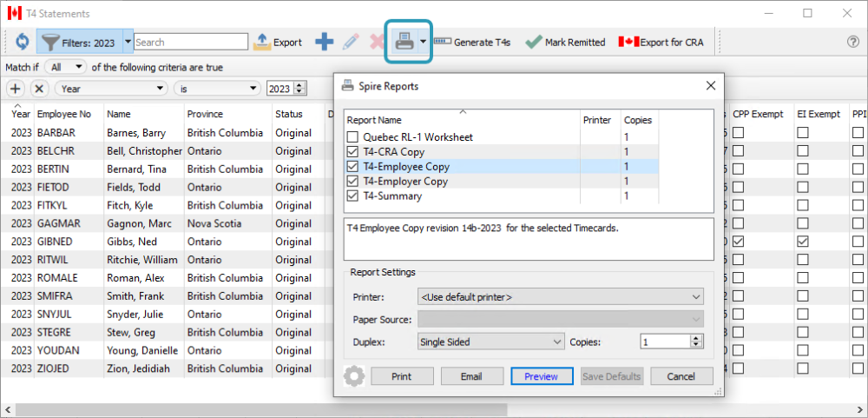Remove the filter criterion with X button
The image size is (868, 418).
point(39,88)
